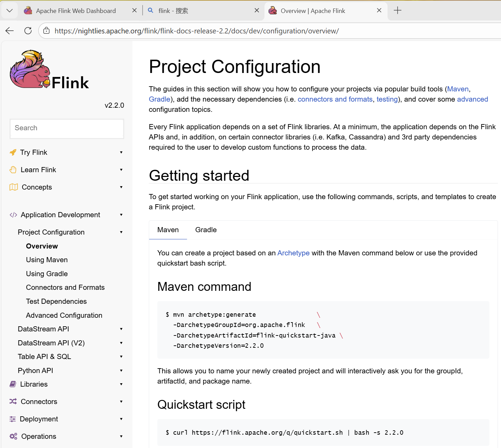This screenshot has height=448, width=501.
Task: Open Connectors and Formats in sidebar
Action: [x=65, y=287]
